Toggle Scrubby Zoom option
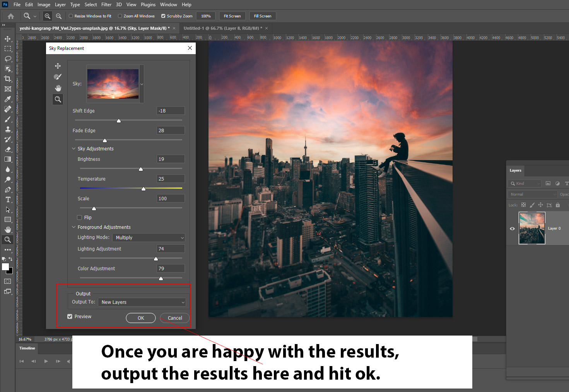Viewport: 569px width, 392px height. (163, 16)
